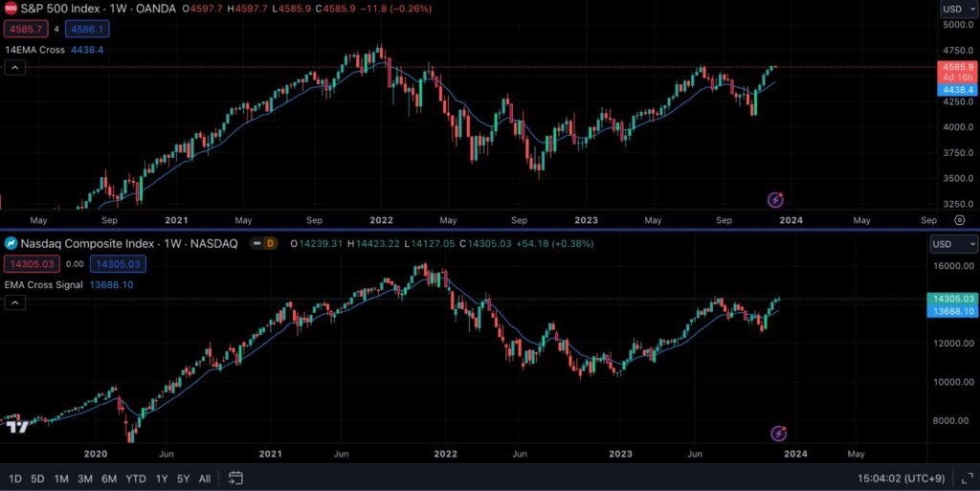The image size is (980, 491).
Task: Select the 3M time range
Action: [85, 480]
